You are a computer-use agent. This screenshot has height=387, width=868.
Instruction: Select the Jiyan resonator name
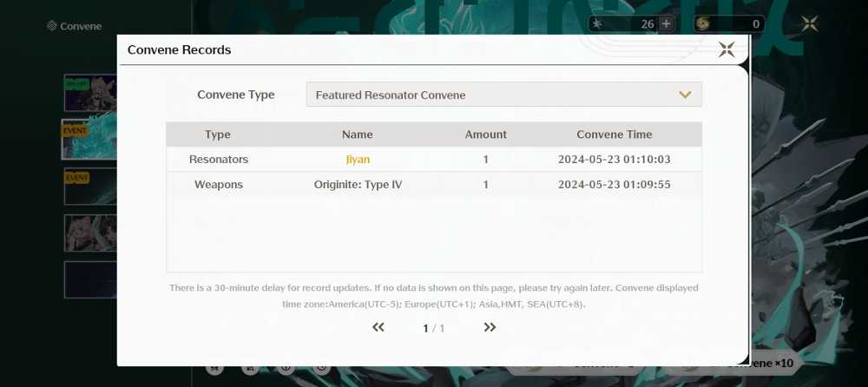[358, 160]
